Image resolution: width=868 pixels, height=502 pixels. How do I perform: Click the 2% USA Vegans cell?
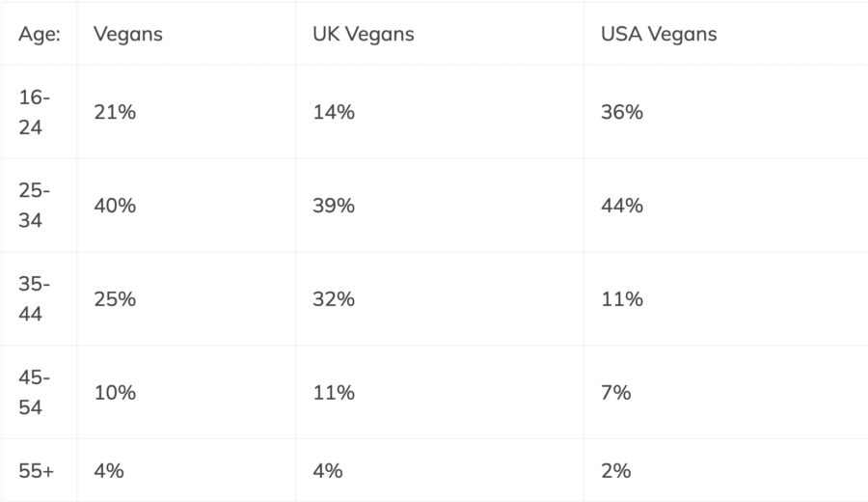616,471
